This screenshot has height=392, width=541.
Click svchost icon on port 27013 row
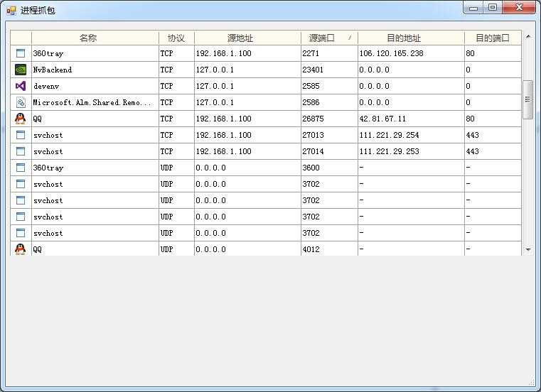pos(21,135)
